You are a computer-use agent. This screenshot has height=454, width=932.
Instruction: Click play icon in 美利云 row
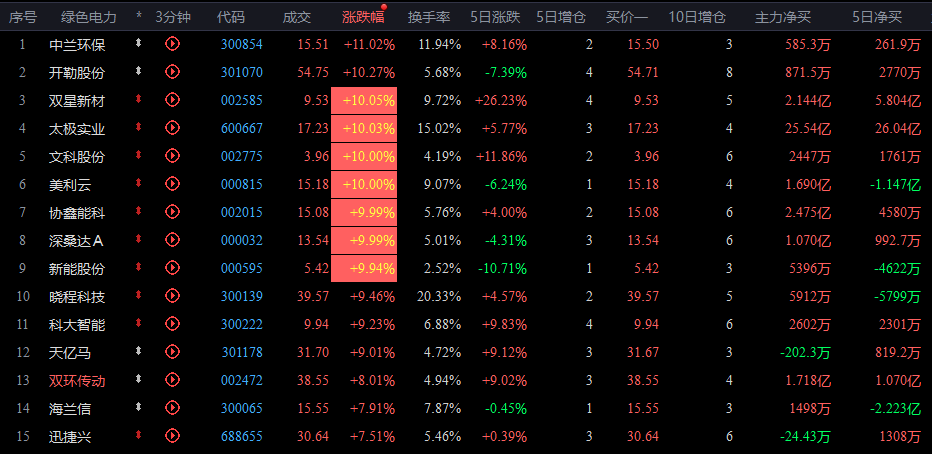(x=172, y=184)
